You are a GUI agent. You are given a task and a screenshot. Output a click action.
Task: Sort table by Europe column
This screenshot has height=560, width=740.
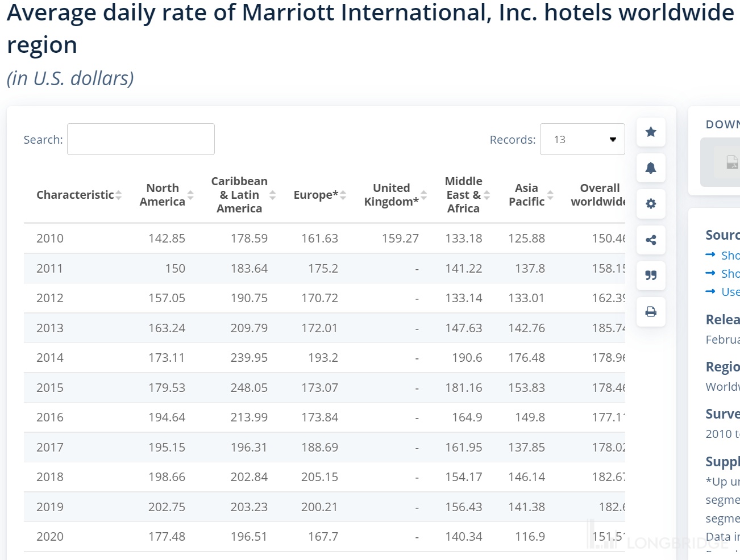pyautogui.click(x=343, y=195)
